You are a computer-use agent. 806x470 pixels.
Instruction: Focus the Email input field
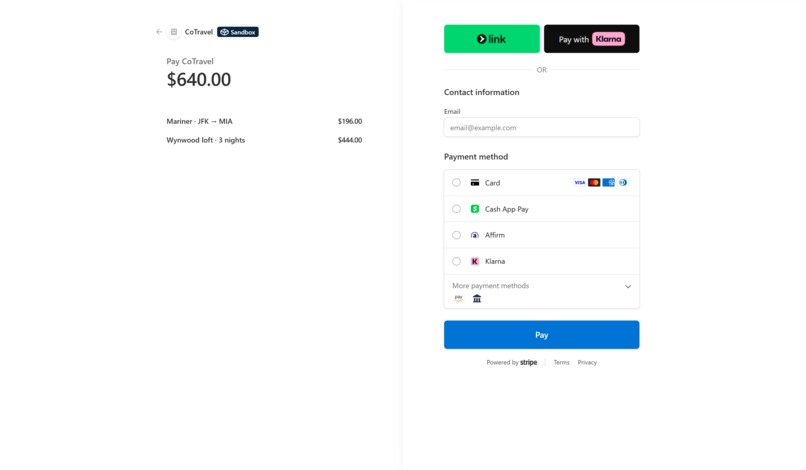coord(541,128)
